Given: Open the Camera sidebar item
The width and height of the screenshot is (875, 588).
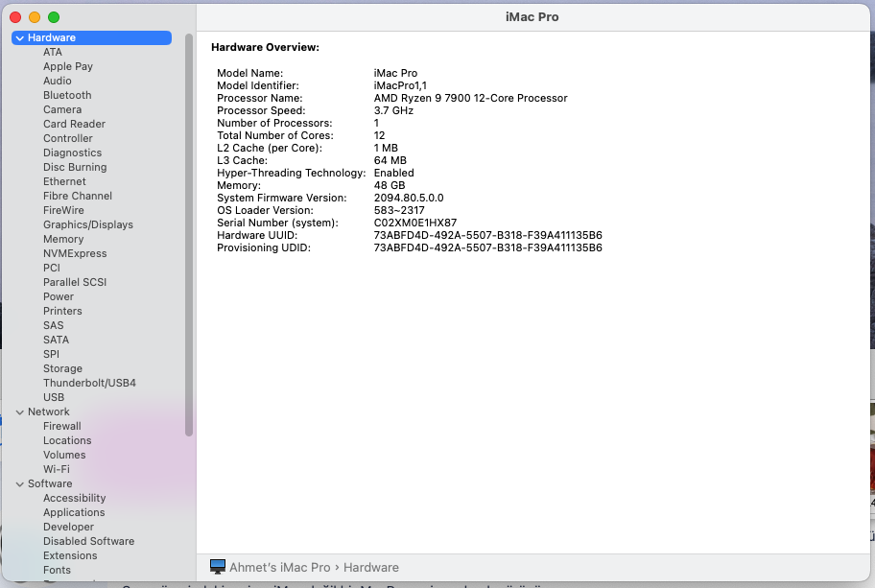Looking at the screenshot, I should click(62, 110).
